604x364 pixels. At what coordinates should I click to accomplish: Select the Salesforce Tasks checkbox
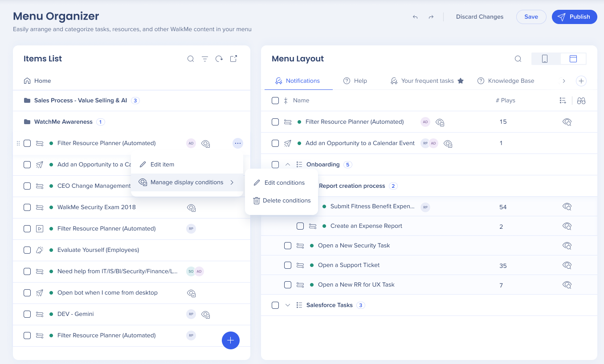275,305
